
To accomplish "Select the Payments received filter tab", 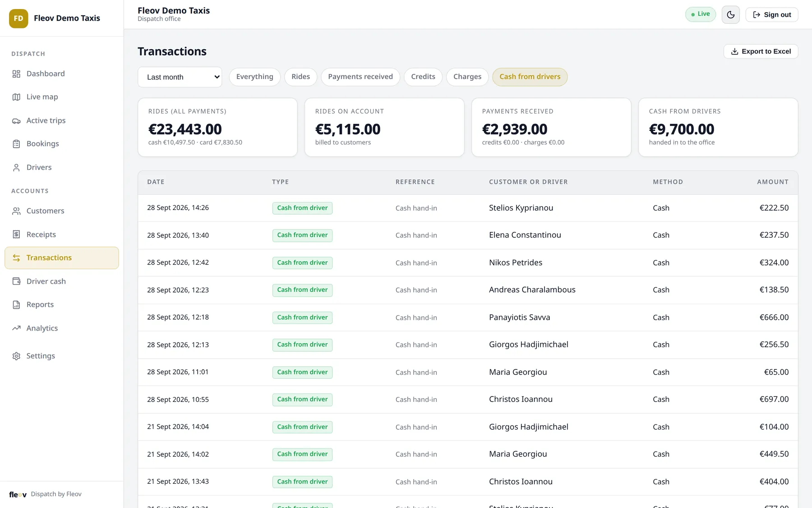I will tap(360, 77).
